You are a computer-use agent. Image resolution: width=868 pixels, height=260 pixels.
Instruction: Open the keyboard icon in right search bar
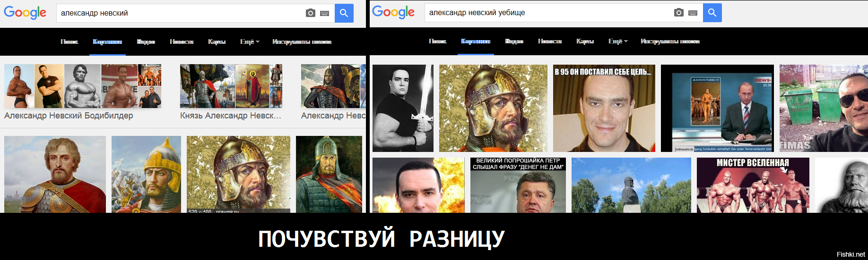(693, 13)
